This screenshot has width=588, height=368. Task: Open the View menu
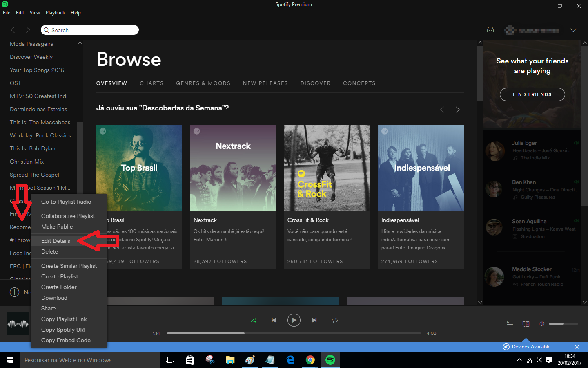pos(35,13)
